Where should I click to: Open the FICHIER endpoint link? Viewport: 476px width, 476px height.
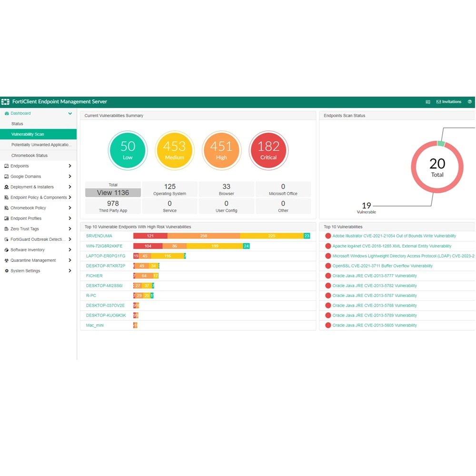click(x=94, y=276)
